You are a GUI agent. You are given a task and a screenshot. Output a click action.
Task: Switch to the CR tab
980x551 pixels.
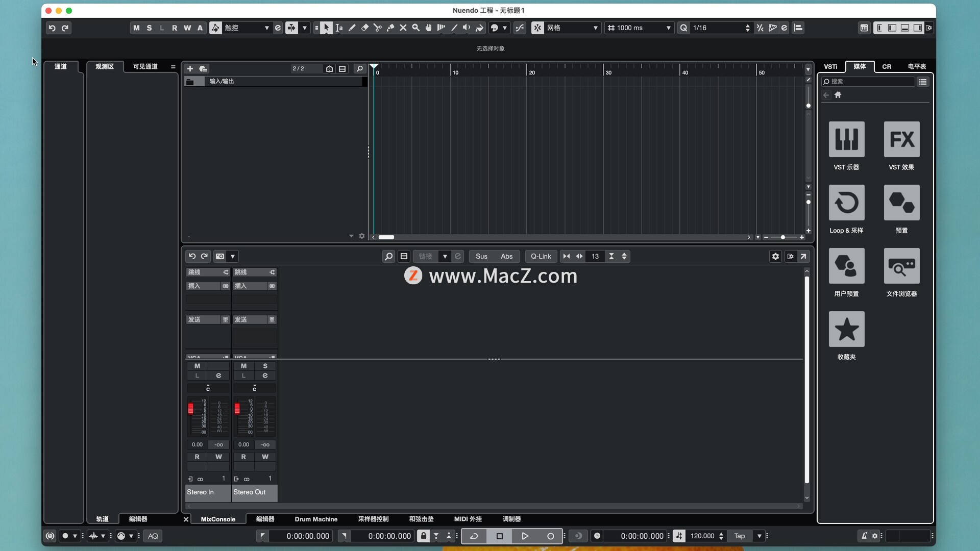tap(887, 67)
